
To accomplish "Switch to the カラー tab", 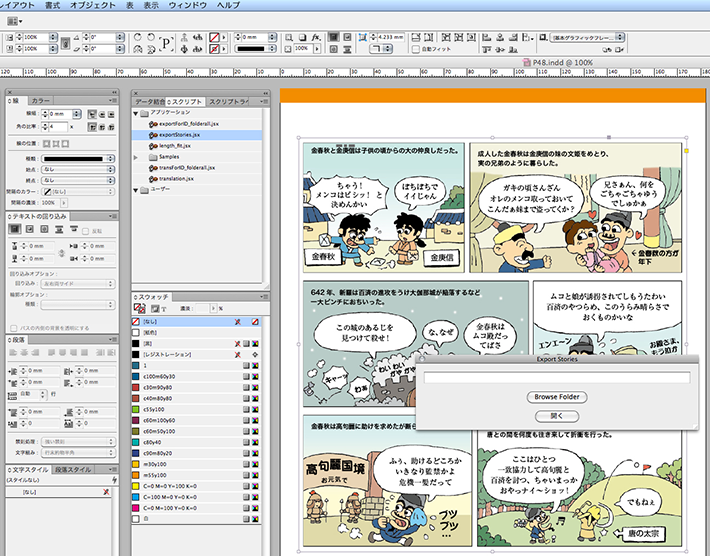I will [x=40, y=100].
